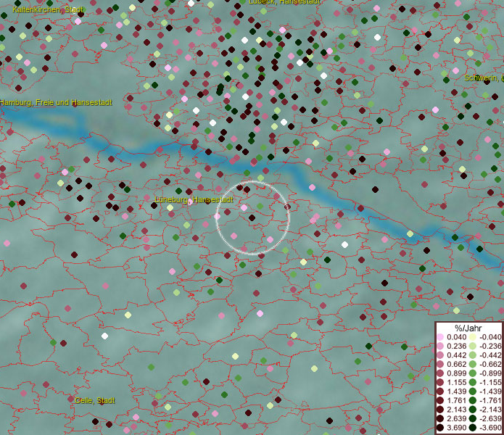Image resolution: width=504 pixels, height=435 pixels.
Task: Click the 'Celle, Stadt' map label
Action: click(x=95, y=401)
